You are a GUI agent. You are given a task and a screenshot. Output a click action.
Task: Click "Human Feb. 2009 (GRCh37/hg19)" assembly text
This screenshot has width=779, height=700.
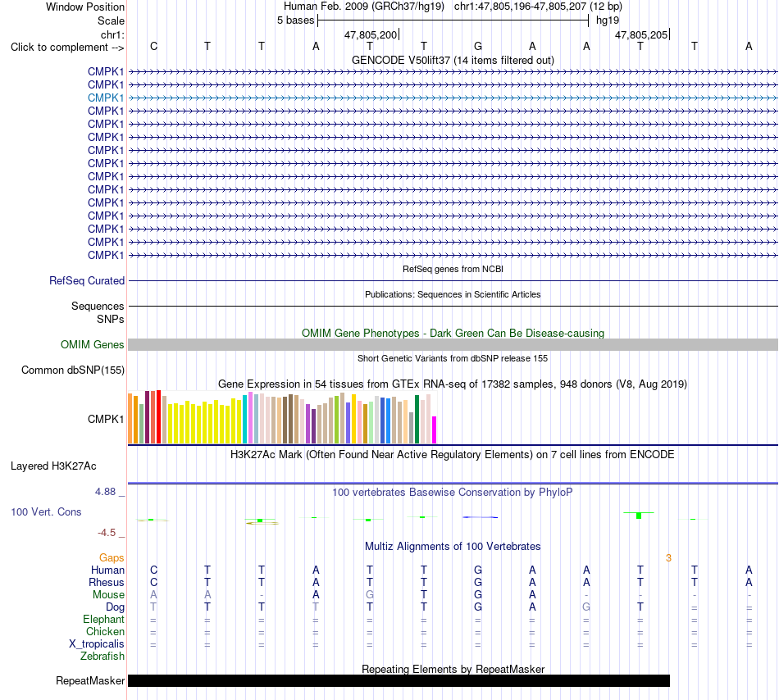tap(366, 7)
